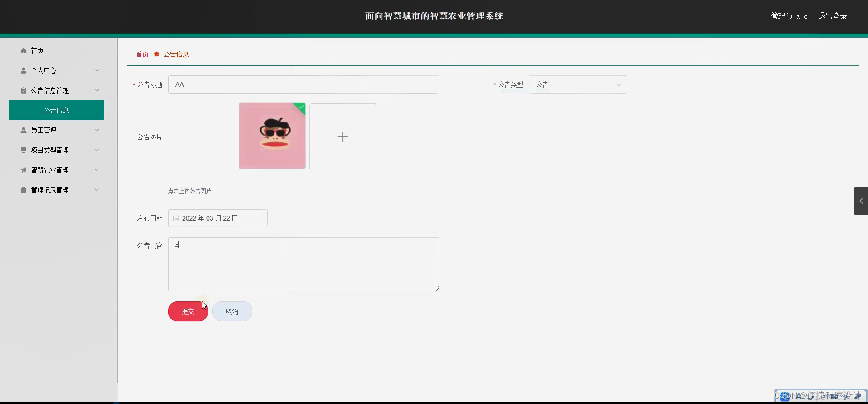Expand the 管理记录管理 submenu chevron
Image resolution: width=868 pixels, height=404 pixels.
coord(97,190)
